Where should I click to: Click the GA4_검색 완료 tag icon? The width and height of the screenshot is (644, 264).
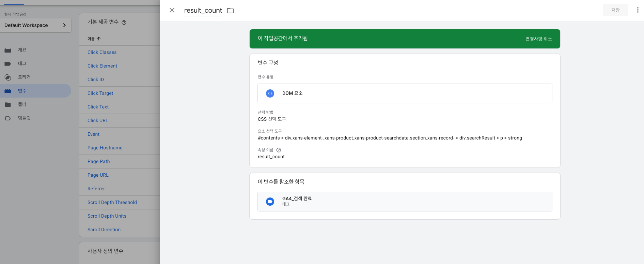tap(270, 202)
